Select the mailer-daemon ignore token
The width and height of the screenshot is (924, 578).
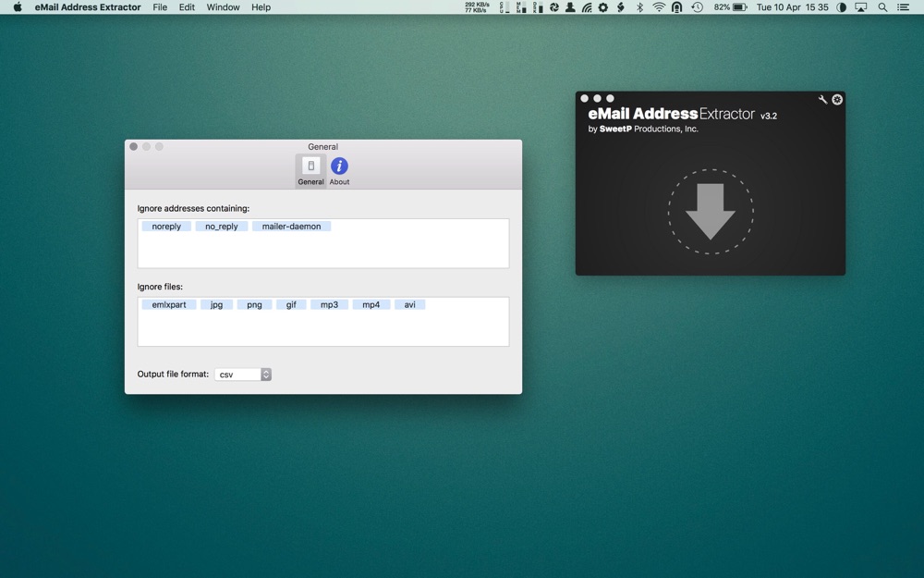click(x=291, y=227)
